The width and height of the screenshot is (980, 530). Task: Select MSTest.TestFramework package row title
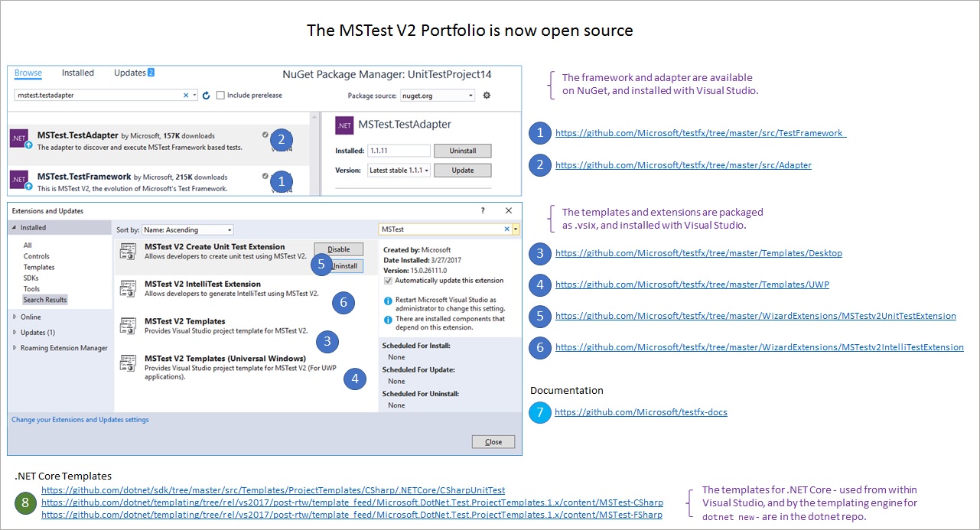(x=84, y=176)
